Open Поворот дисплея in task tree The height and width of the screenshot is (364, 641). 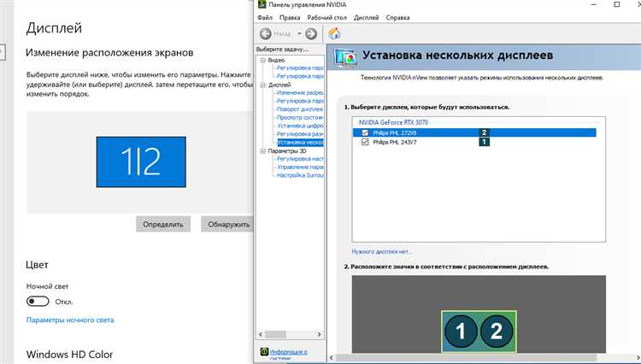(300, 109)
